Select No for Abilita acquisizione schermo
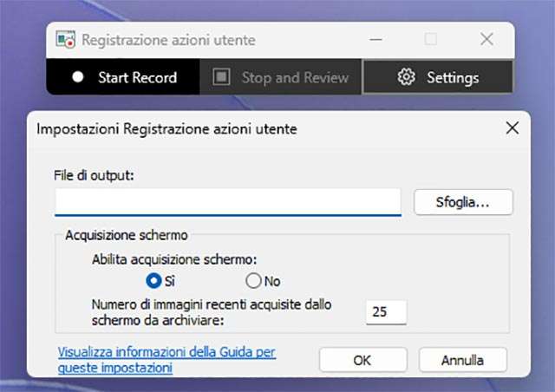This screenshot has width=555, height=392. 253,280
